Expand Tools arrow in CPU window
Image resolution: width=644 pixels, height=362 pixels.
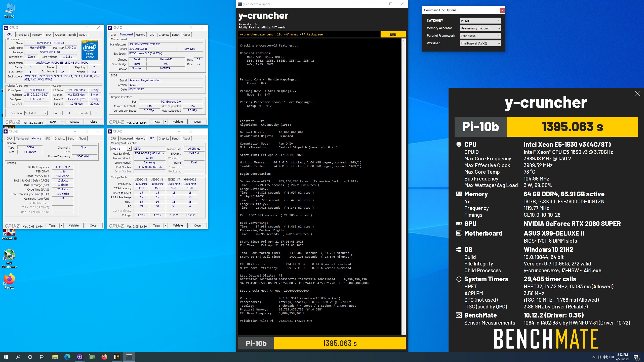pos(62,122)
